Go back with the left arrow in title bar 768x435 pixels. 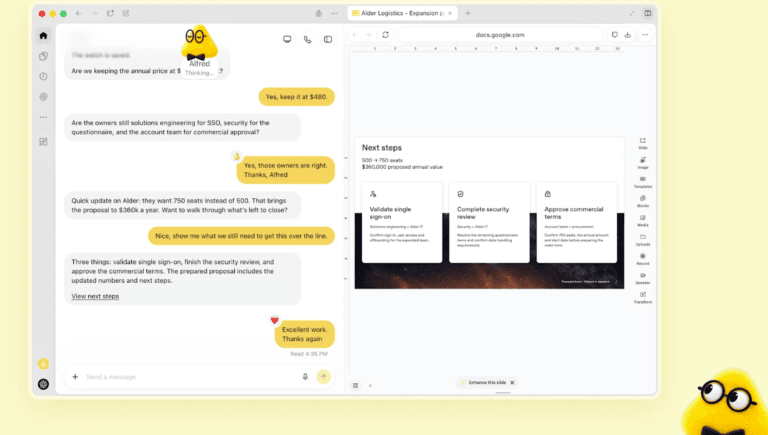pos(78,14)
